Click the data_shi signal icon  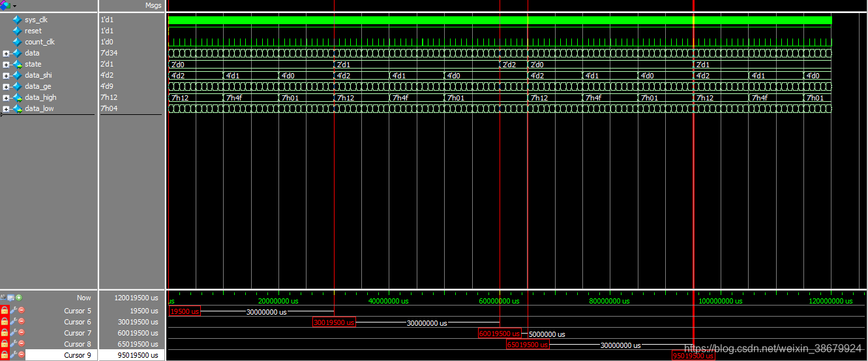17,75
